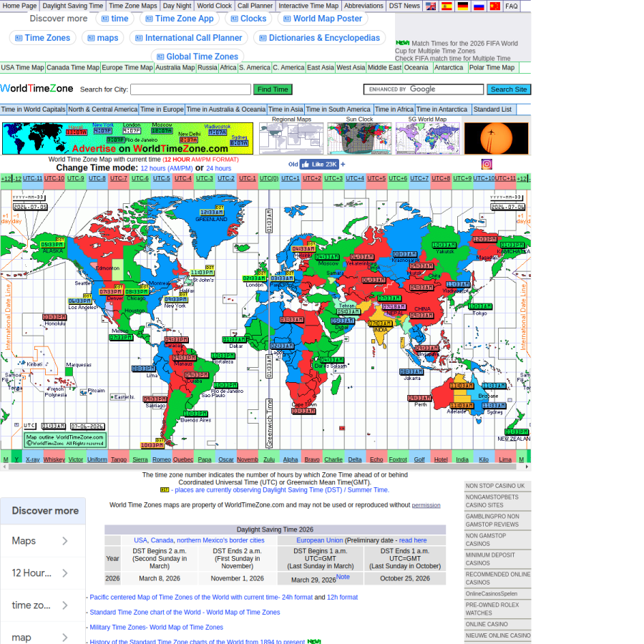Viewport: 644px width, 644px height.
Task: Click the UTC(0) zone header link
Action: pyautogui.click(x=269, y=178)
